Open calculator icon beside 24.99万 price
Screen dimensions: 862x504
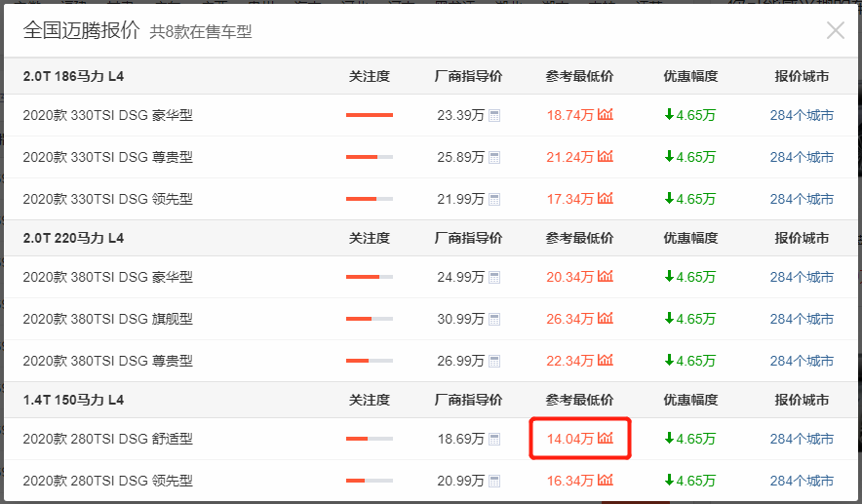coord(494,277)
